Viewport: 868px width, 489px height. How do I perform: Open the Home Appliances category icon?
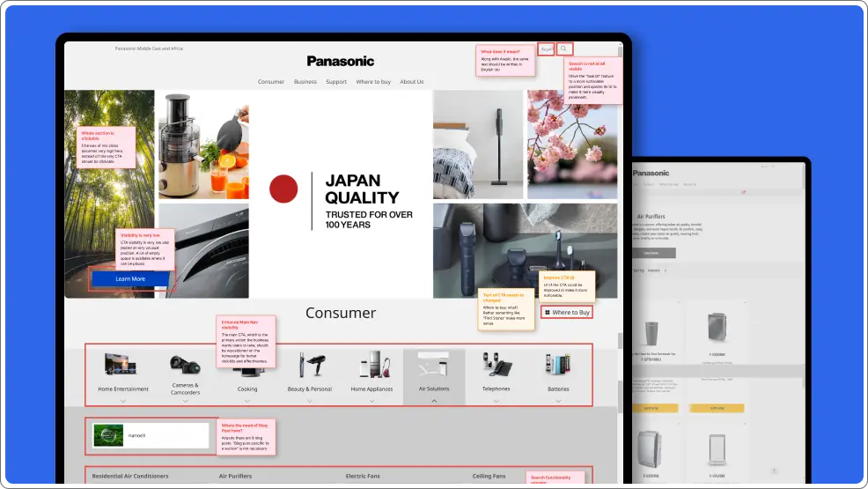click(371, 365)
